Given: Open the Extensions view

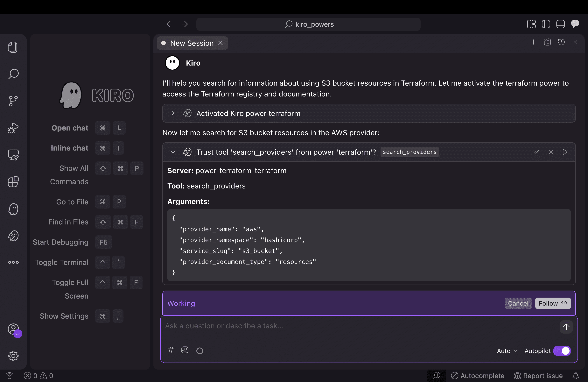Looking at the screenshot, I should tap(13, 182).
